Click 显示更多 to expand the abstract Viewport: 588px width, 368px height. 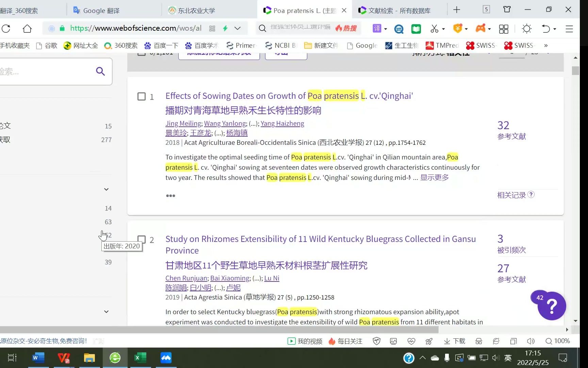point(435,178)
